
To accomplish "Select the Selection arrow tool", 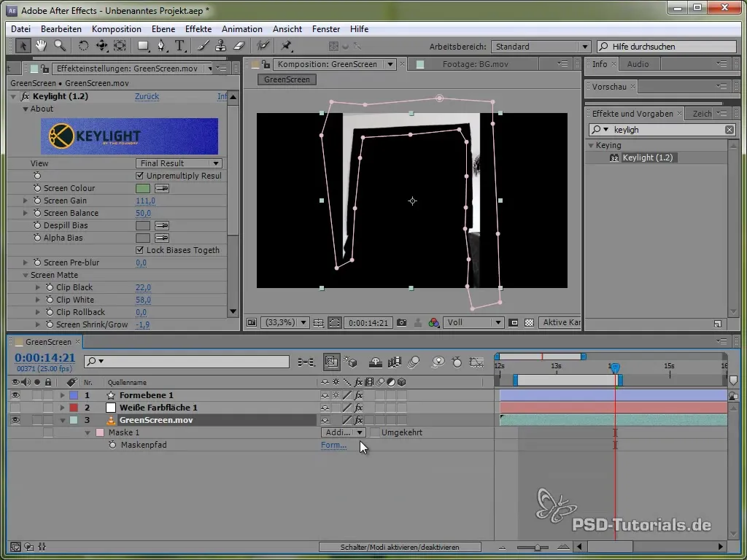I will (x=23, y=46).
